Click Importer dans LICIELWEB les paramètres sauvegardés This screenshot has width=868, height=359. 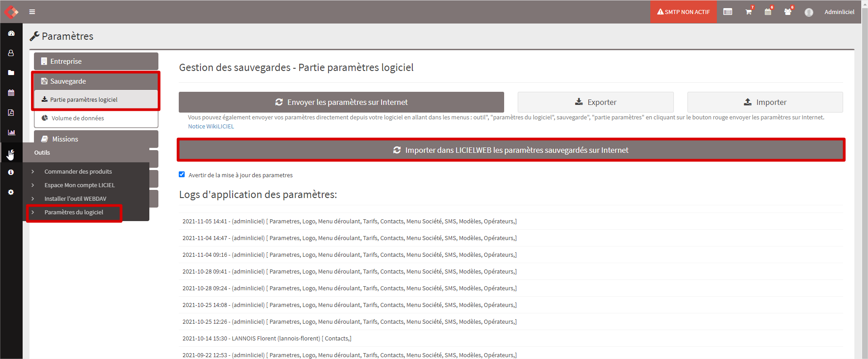click(x=511, y=150)
